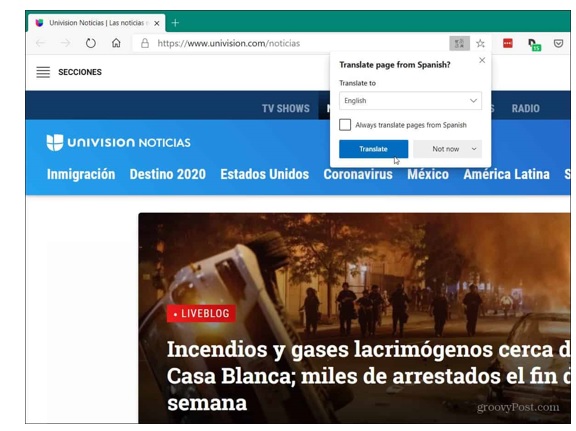The image size is (576, 431).
Task: Check Always translate pages from Spanish
Action: click(345, 125)
